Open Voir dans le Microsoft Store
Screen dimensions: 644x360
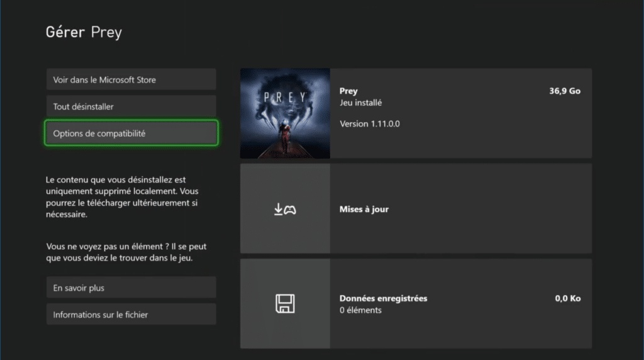tap(131, 79)
